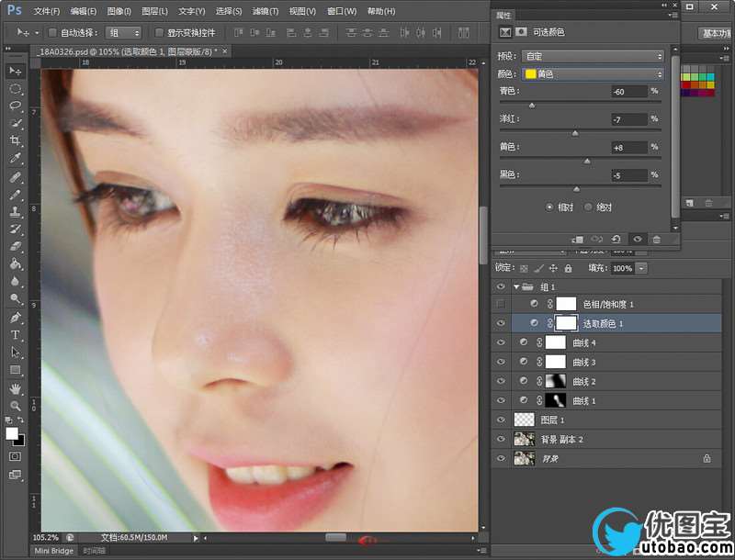
Task: Click the mask icon in Properties header
Action: [x=521, y=32]
